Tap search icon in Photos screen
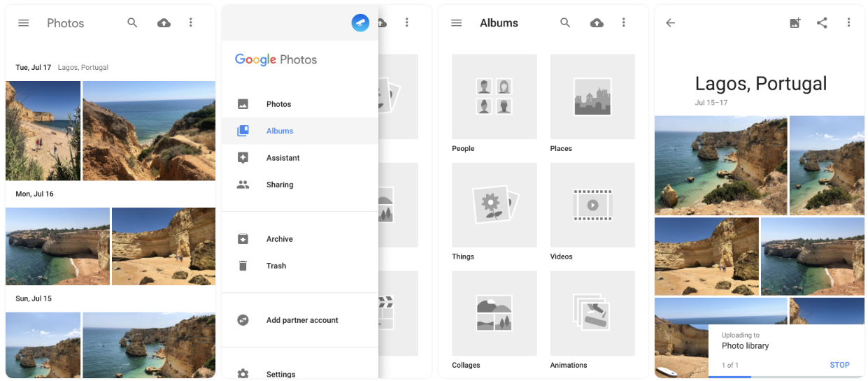Screen dimensions: 868x381 pyautogui.click(x=132, y=23)
